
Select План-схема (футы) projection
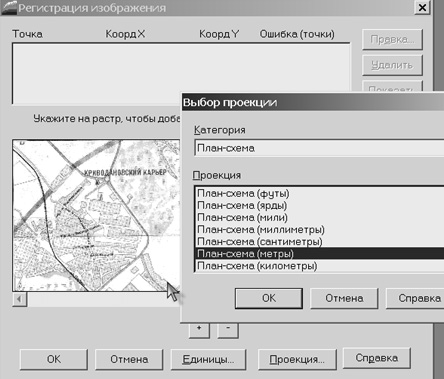tap(319, 193)
